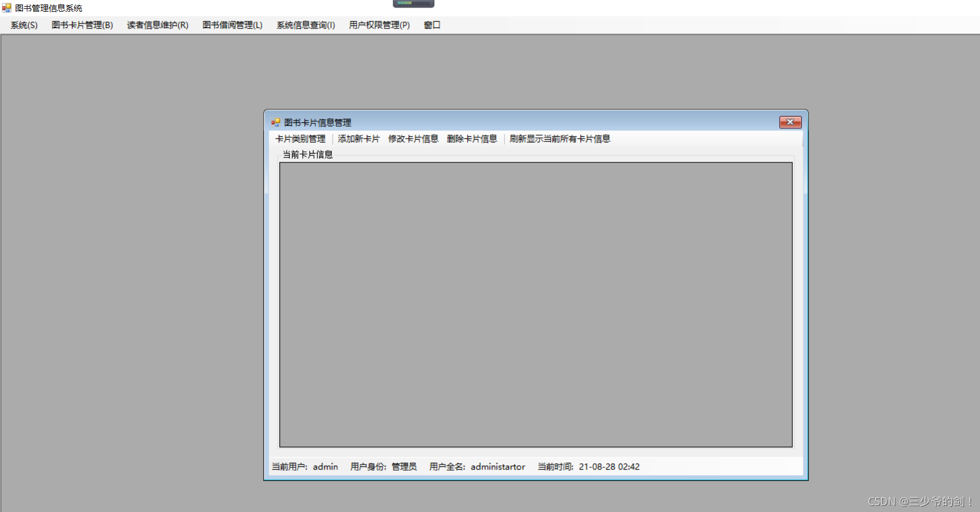Click the 用户全名: administartor status entry

click(477, 467)
